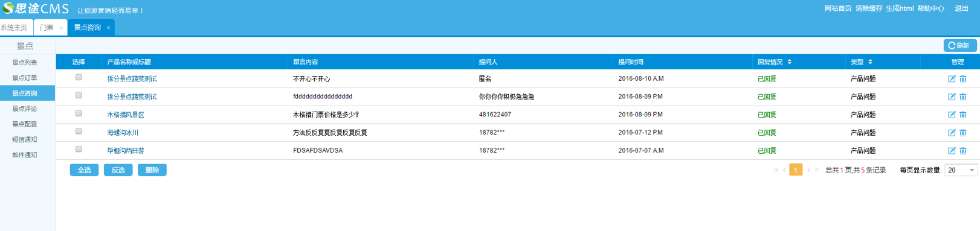Go to page 1 in pagination
Image resolution: width=980 pixels, height=231 pixels.
796,170
